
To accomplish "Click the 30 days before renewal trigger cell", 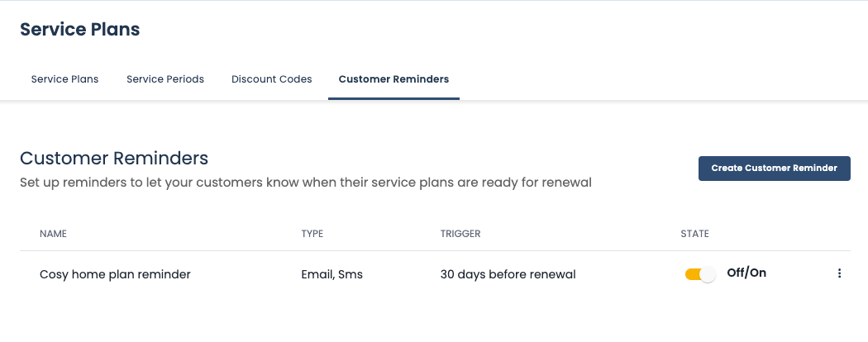I will click(508, 274).
